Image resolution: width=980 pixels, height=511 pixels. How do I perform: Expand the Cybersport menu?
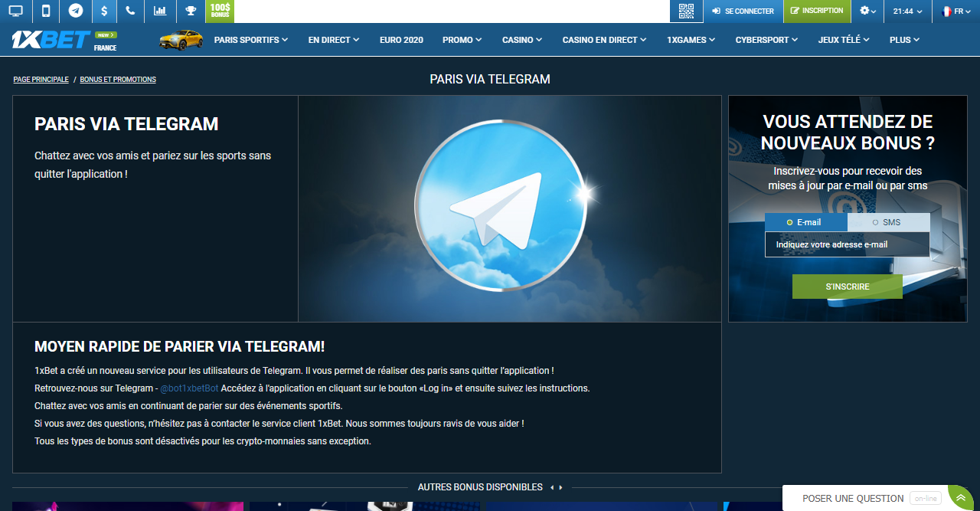coord(767,40)
